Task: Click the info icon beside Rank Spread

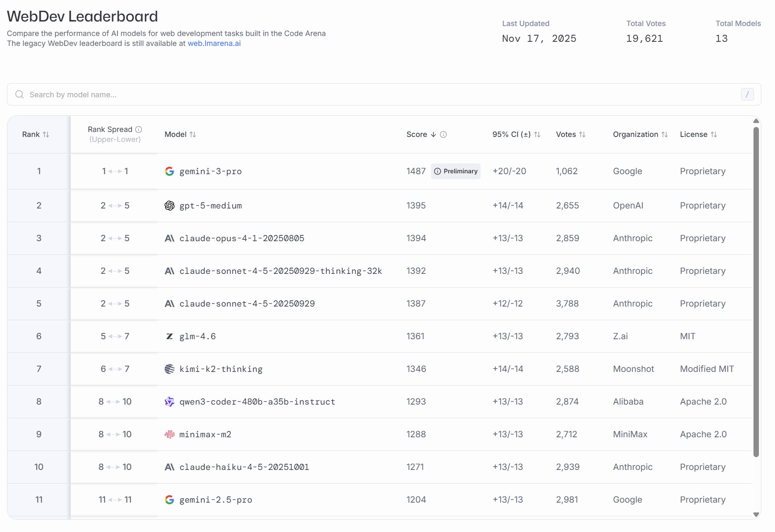Action: pos(138,129)
